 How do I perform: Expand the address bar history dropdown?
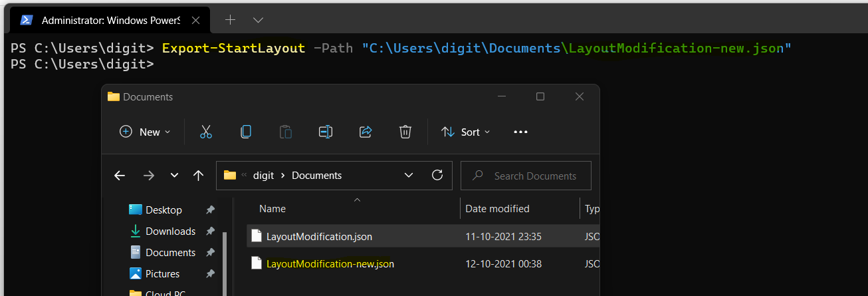point(409,176)
